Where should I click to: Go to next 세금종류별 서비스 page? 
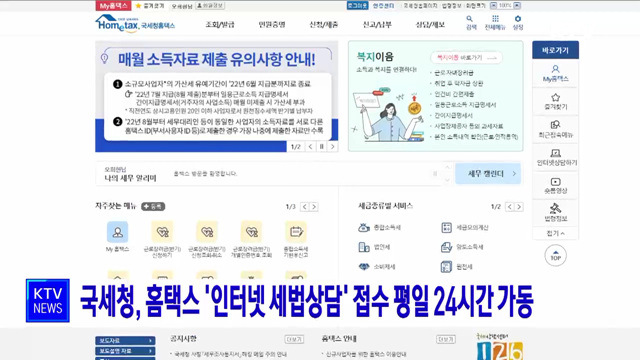coord(519,207)
